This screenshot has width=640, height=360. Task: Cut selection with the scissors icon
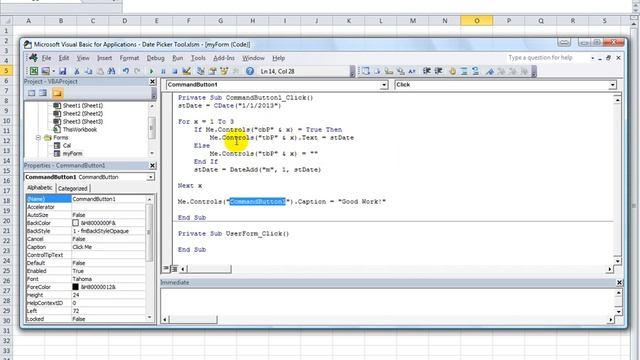[76, 71]
